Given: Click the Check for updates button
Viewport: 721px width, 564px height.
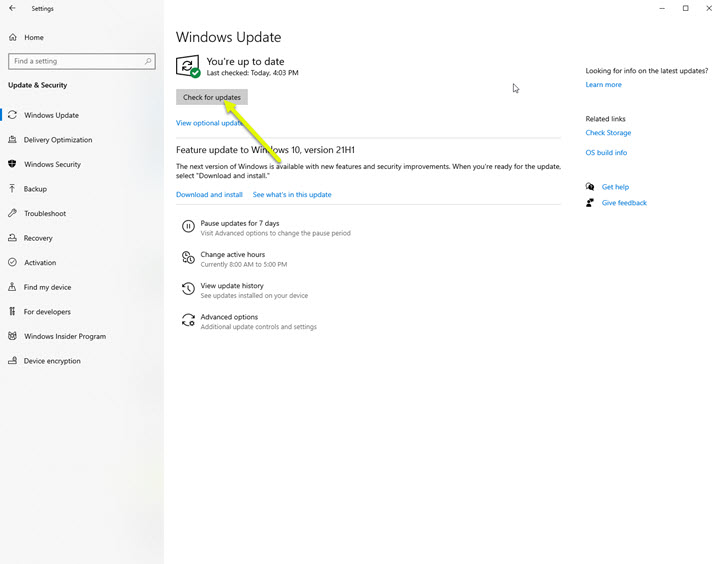Looking at the screenshot, I should (212, 97).
